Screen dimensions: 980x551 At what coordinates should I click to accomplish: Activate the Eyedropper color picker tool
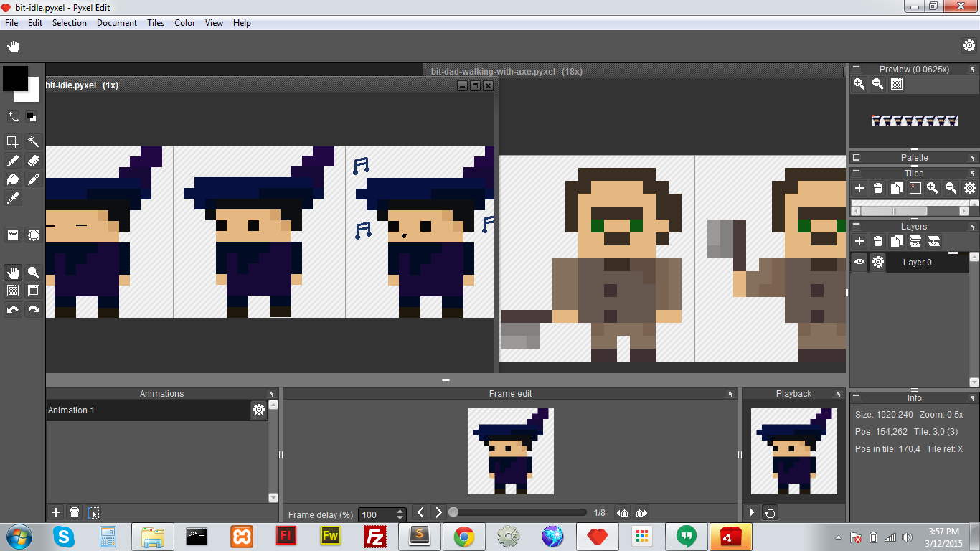[x=13, y=198]
